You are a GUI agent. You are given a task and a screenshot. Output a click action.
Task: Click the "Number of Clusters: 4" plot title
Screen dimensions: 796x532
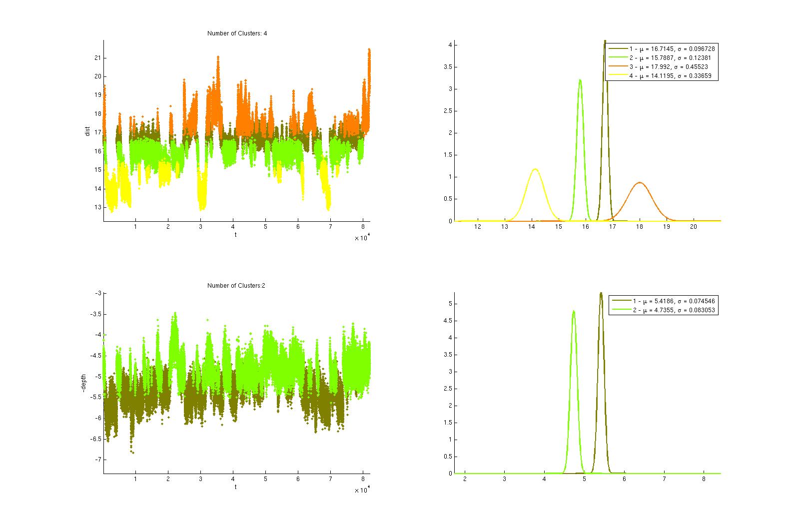(236, 33)
